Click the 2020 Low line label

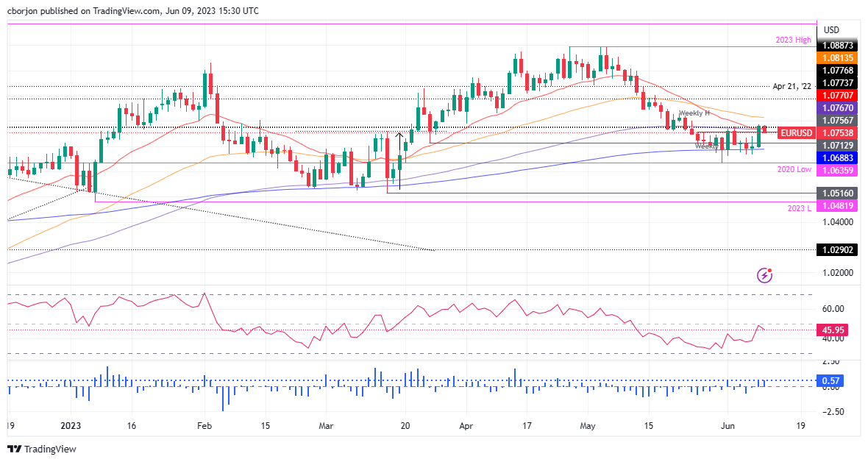click(794, 169)
